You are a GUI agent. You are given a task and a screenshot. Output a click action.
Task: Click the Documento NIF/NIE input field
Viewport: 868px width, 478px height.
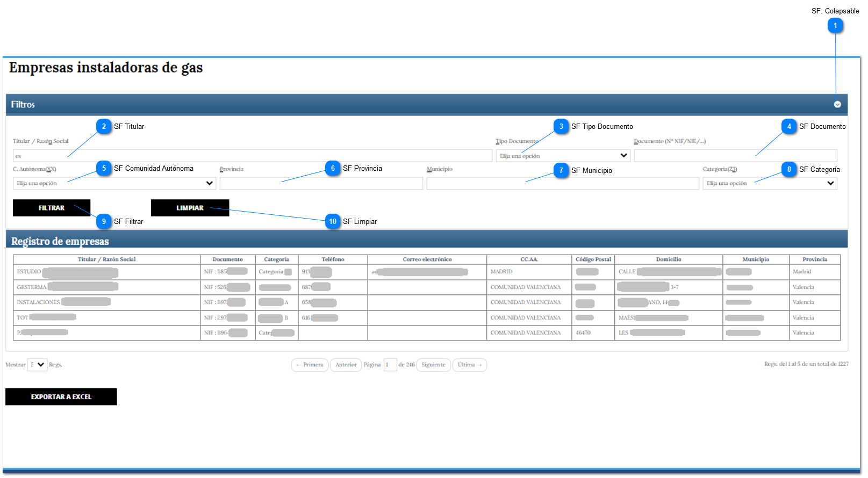[735, 156]
